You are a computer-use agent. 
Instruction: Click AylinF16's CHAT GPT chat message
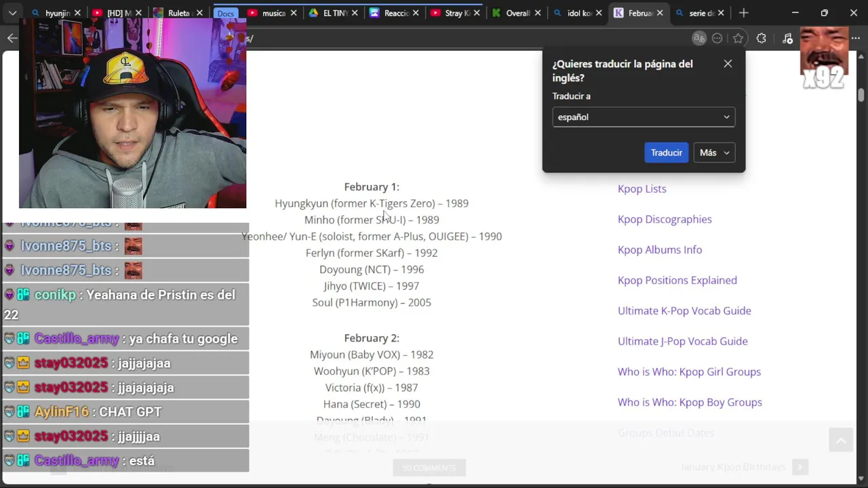coord(126,411)
